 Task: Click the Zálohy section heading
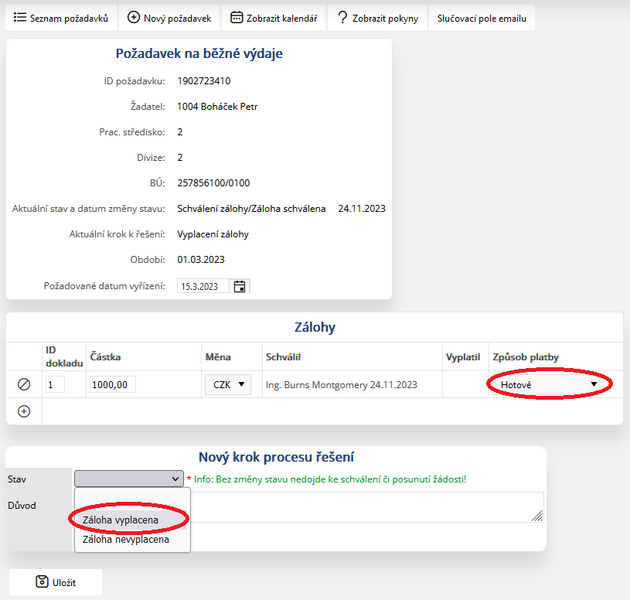[315, 327]
